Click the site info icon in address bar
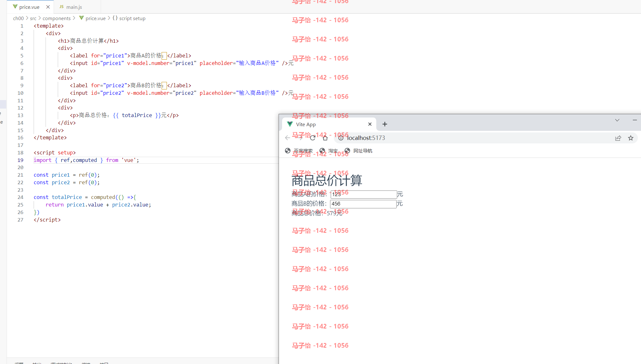 click(x=341, y=138)
